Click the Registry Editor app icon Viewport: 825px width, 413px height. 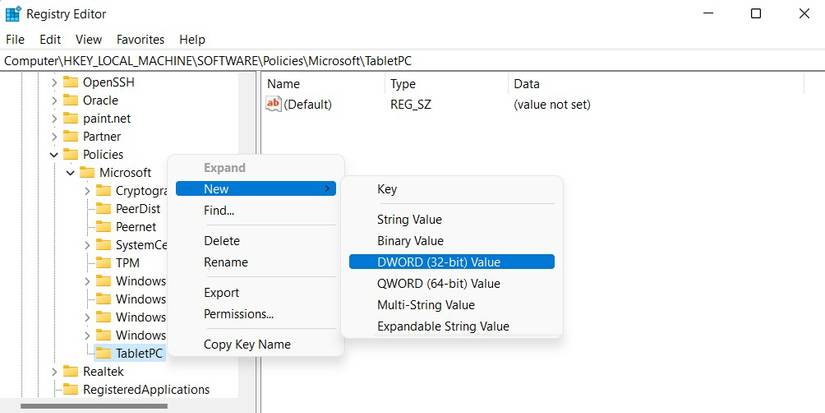click(x=13, y=14)
